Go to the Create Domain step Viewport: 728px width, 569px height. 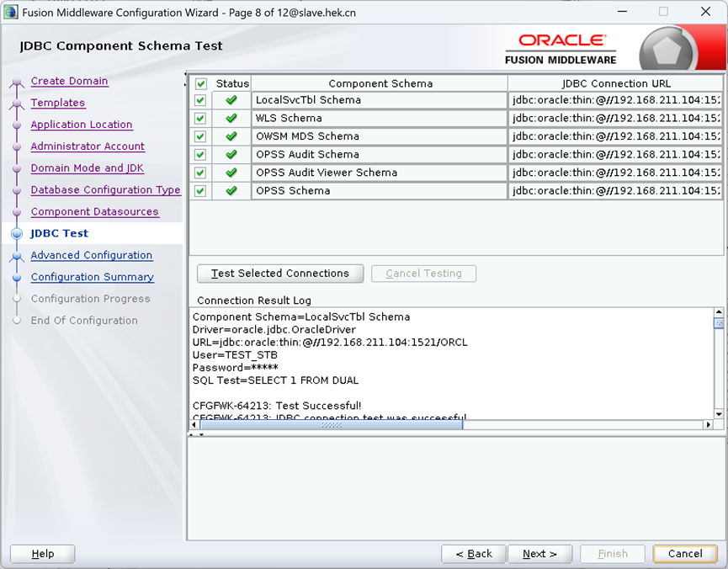point(69,81)
